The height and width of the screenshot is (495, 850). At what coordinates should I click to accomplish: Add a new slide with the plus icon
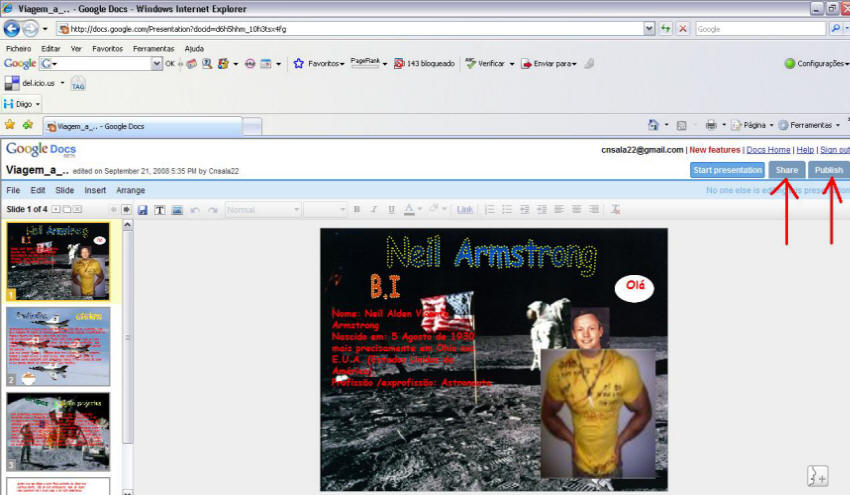click(x=55, y=209)
